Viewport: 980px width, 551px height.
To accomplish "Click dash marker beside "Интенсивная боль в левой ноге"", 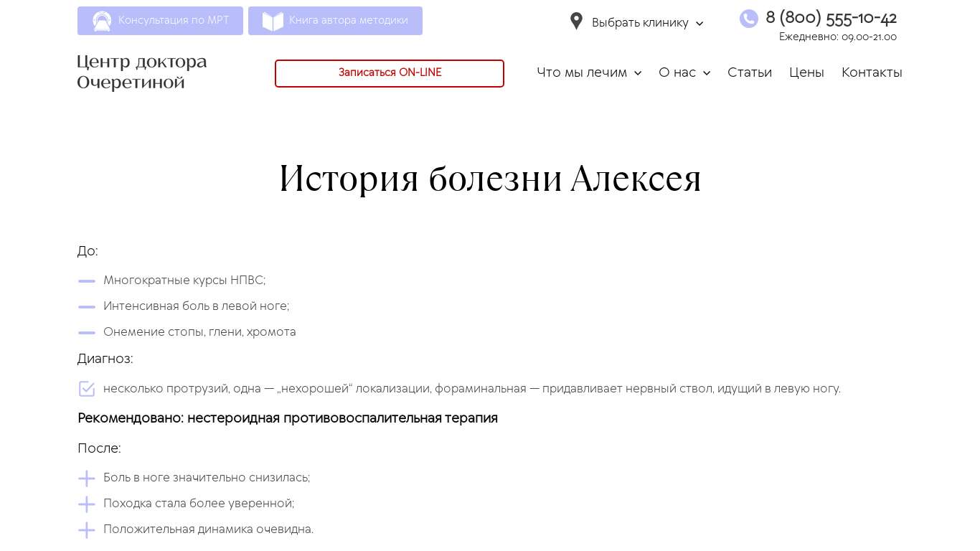I will click(87, 307).
